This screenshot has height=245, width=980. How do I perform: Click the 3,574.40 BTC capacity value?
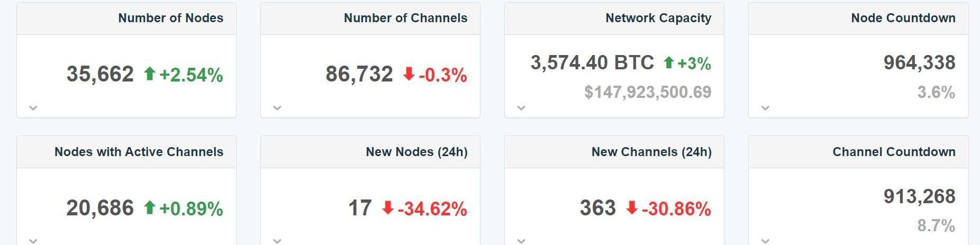coord(592,63)
